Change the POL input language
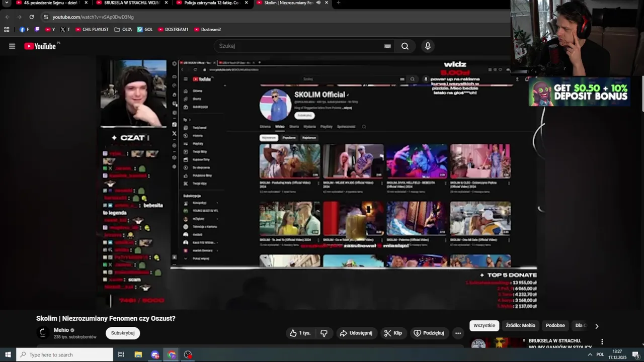This screenshot has width=644, height=362. tap(600, 354)
